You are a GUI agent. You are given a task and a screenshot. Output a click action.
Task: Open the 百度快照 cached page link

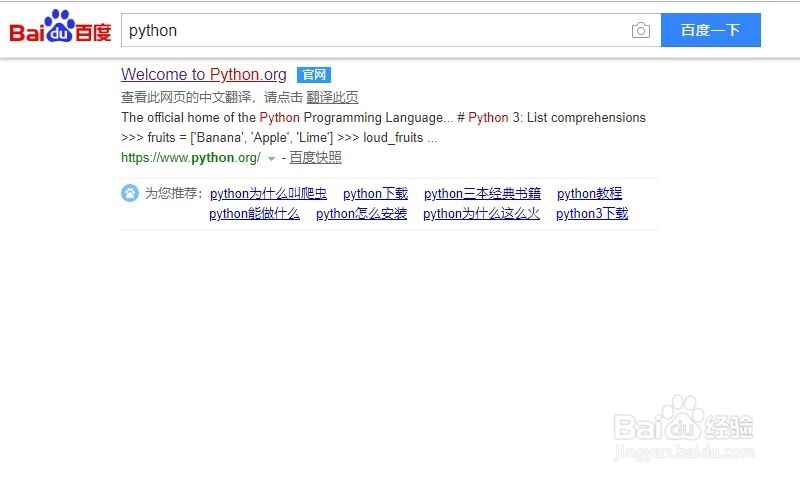pyautogui.click(x=315, y=158)
